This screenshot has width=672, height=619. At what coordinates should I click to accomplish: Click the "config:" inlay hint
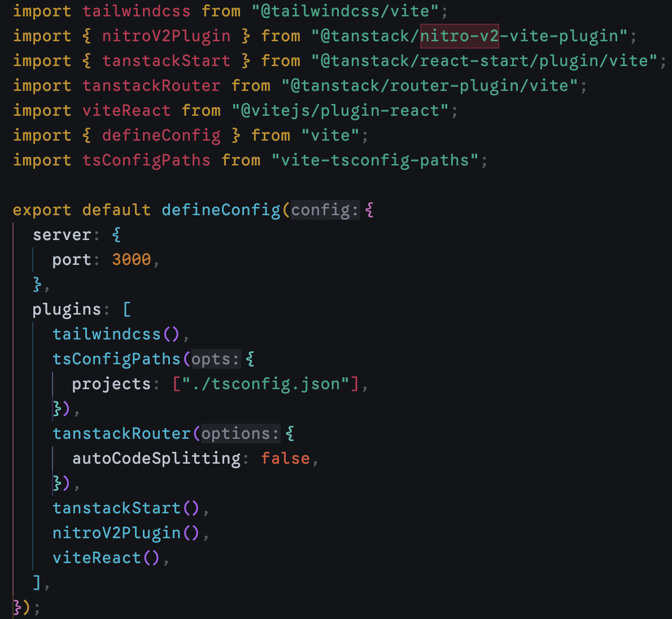[x=325, y=210]
